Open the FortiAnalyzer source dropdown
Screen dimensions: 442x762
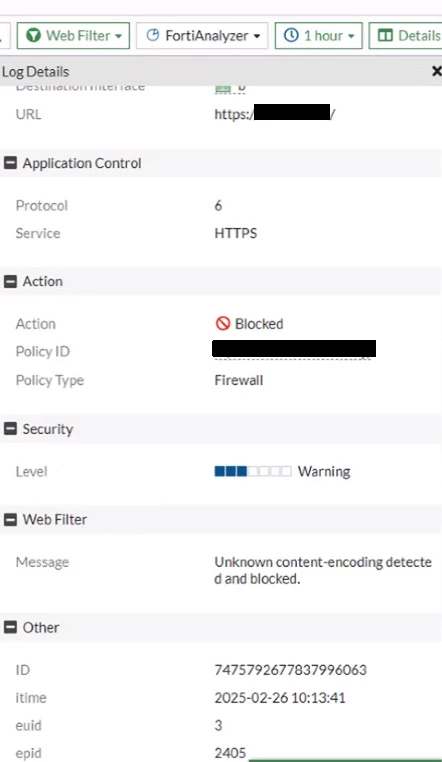pyautogui.click(x=202, y=35)
